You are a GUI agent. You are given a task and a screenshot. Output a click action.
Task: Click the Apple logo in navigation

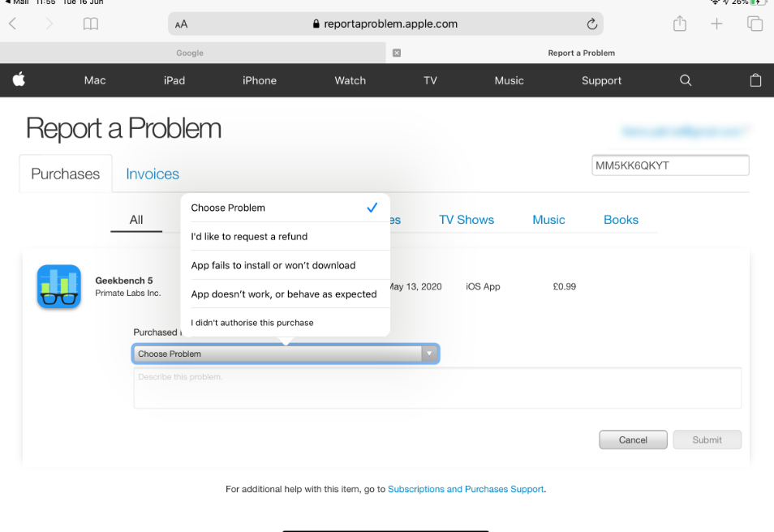(19, 79)
